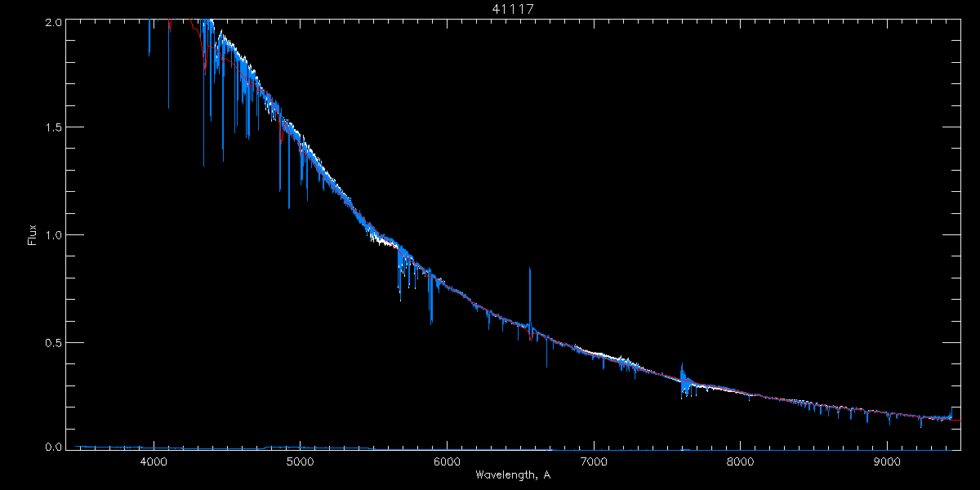
Task: Click the 8000 wavelength tick label
Action: click(x=741, y=462)
